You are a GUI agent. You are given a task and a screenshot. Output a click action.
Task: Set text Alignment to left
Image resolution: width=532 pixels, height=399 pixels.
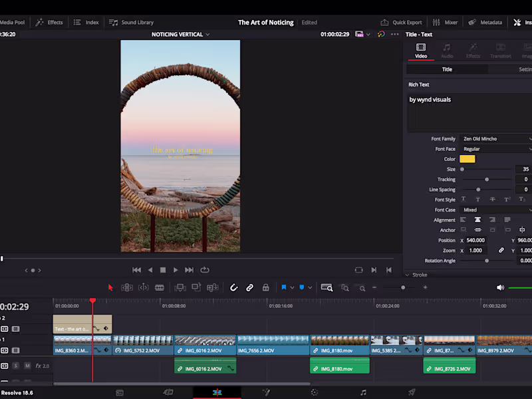pyautogui.click(x=463, y=220)
